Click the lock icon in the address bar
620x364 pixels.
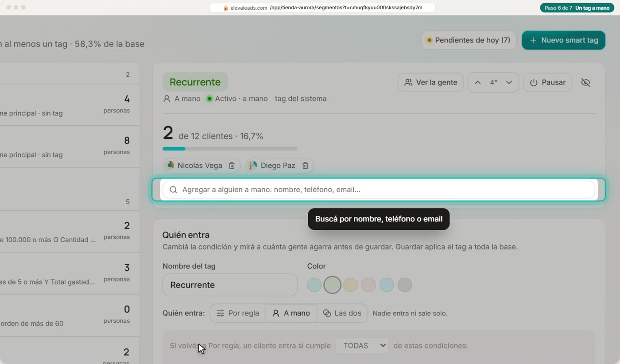tap(226, 8)
